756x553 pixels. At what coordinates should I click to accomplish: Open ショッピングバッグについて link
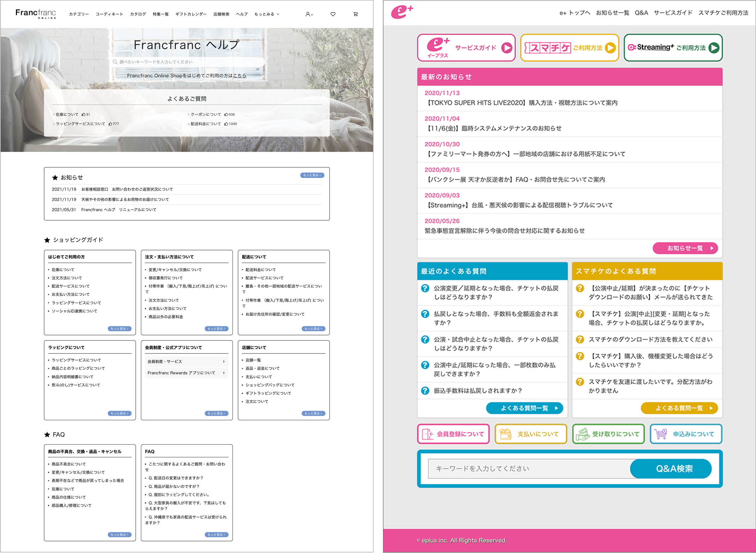[270, 385]
